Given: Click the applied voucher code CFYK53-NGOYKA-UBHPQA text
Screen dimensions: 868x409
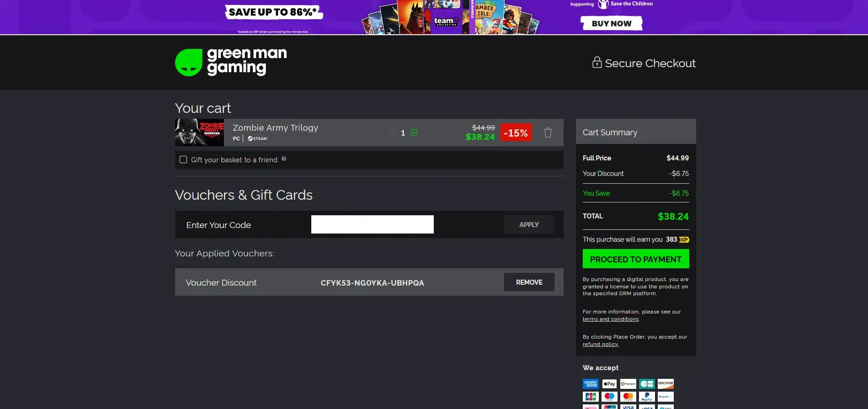Looking at the screenshot, I should tap(372, 283).
